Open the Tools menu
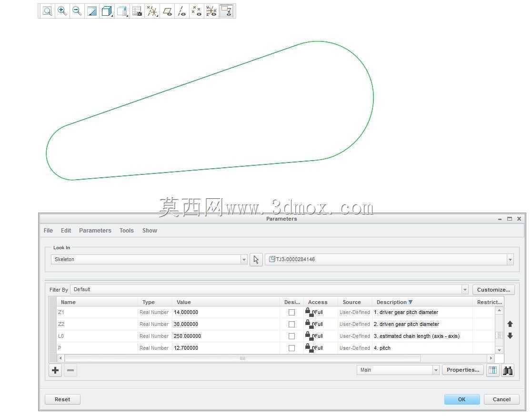The height and width of the screenshot is (416, 532). 127,231
